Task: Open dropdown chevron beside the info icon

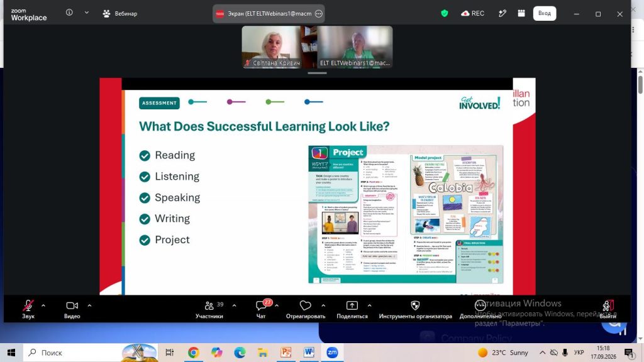Action: pos(87,13)
